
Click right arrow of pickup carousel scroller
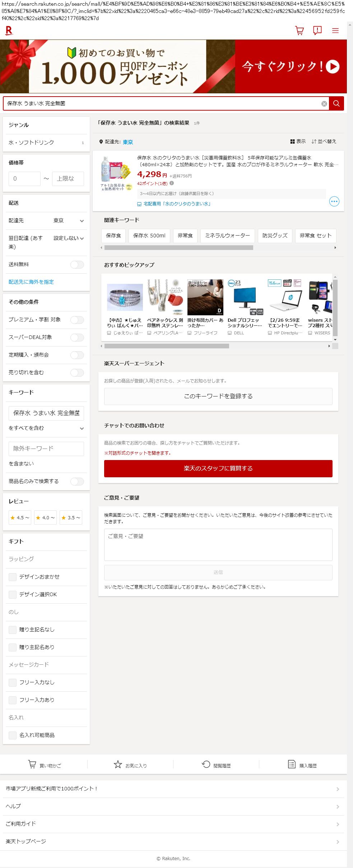[329, 346]
